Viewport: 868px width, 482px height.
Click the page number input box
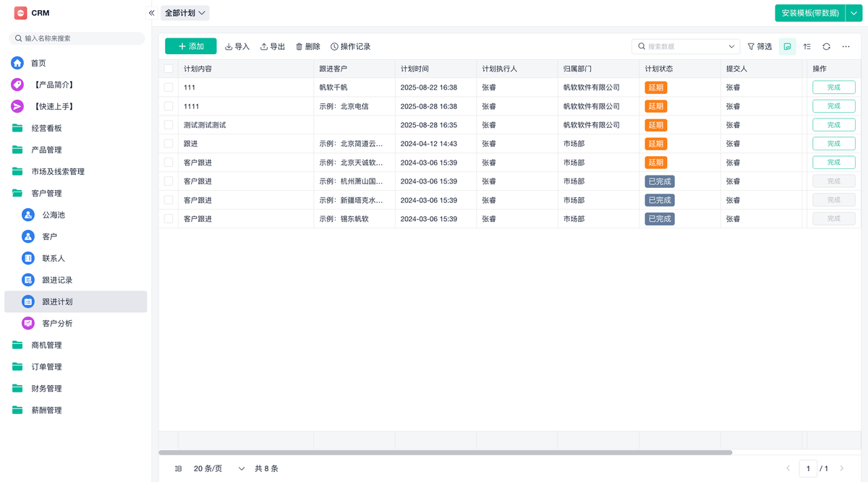808,468
